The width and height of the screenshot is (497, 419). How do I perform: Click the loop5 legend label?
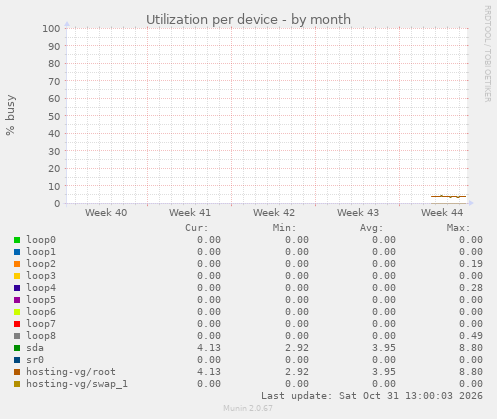point(41,300)
